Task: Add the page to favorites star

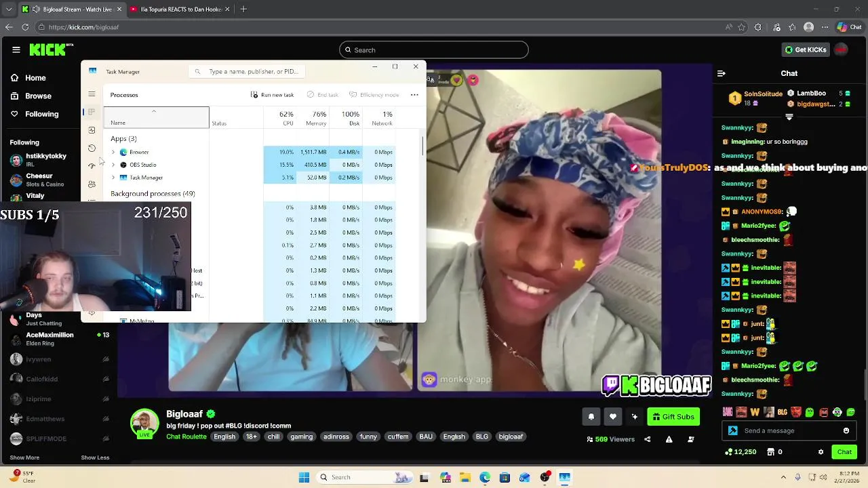Action: point(741,27)
